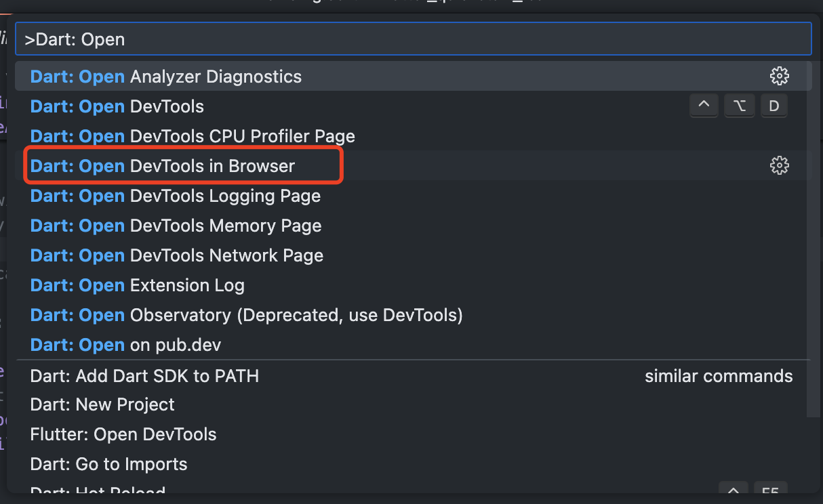Select Dart: Open Observatory (Deprecated) command
The width and height of the screenshot is (823, 504).
413,315
